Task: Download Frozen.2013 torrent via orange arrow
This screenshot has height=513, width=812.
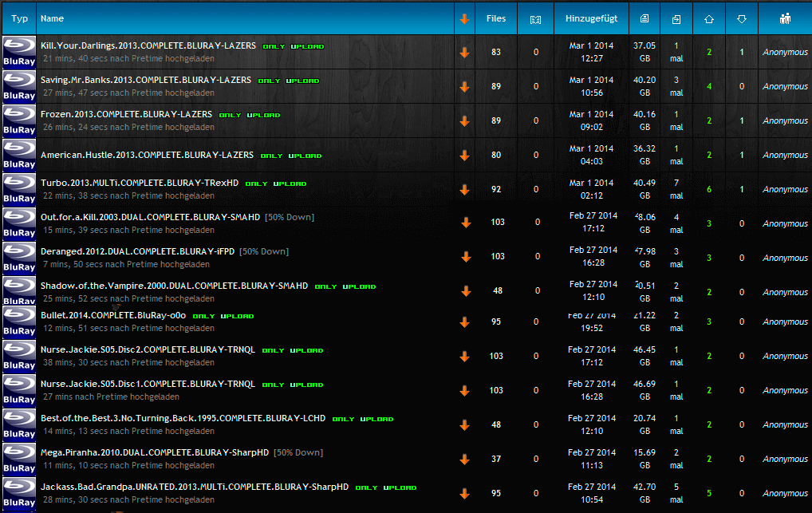Action: coord(464,120)
